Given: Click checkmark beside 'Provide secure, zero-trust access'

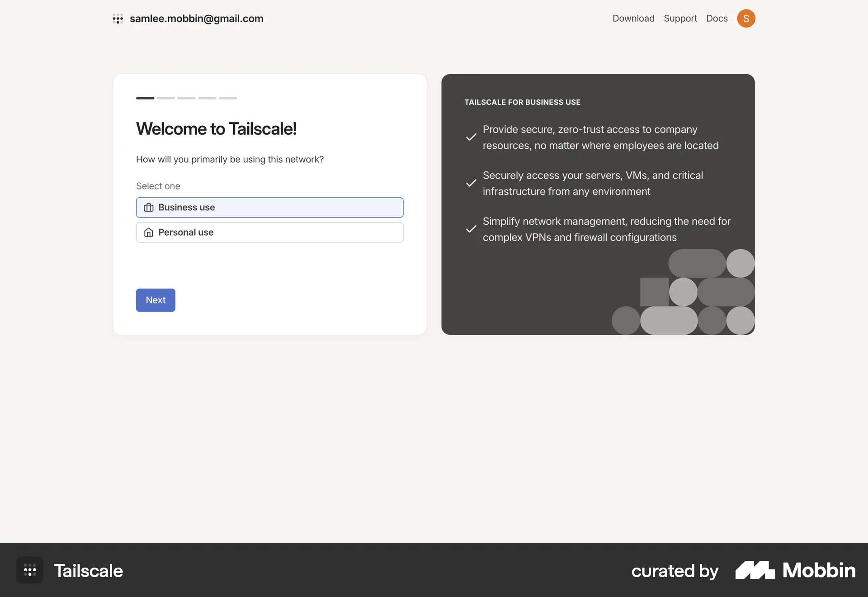Looking at the screenshot, I should [471, 137].
